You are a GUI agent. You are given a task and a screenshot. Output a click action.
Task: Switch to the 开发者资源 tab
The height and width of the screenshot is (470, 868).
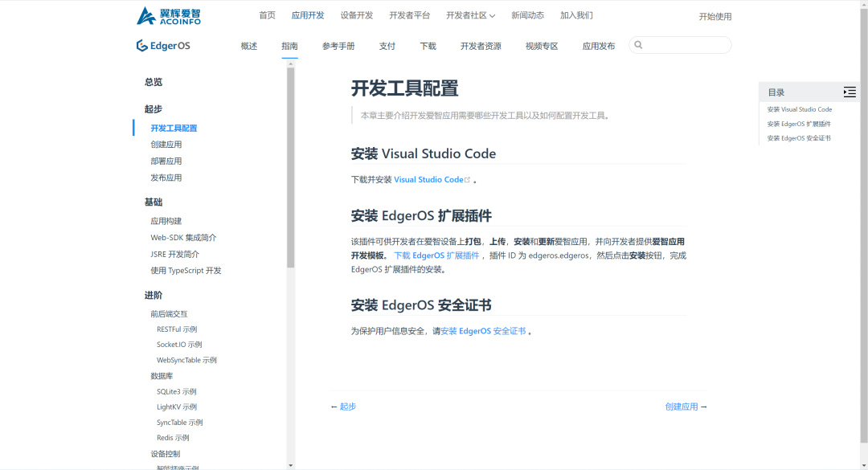coord(481,46)
